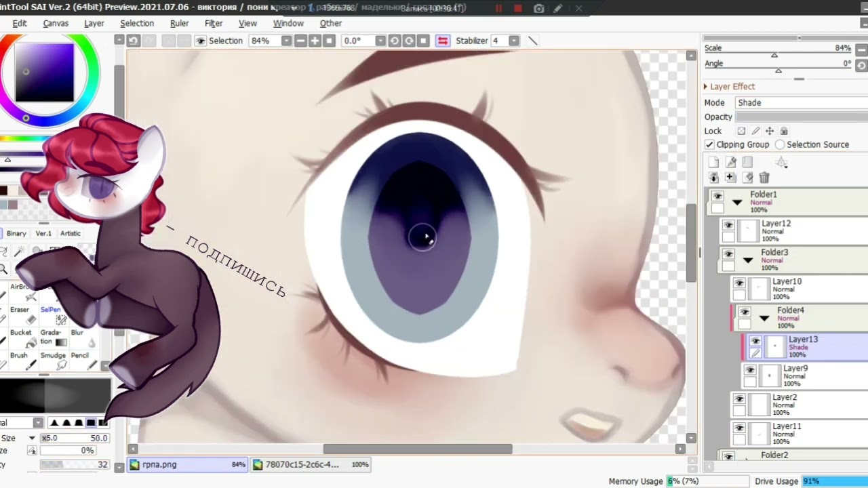
Task: Reset zoom with the square button
Action: click(x=330, y=41)
